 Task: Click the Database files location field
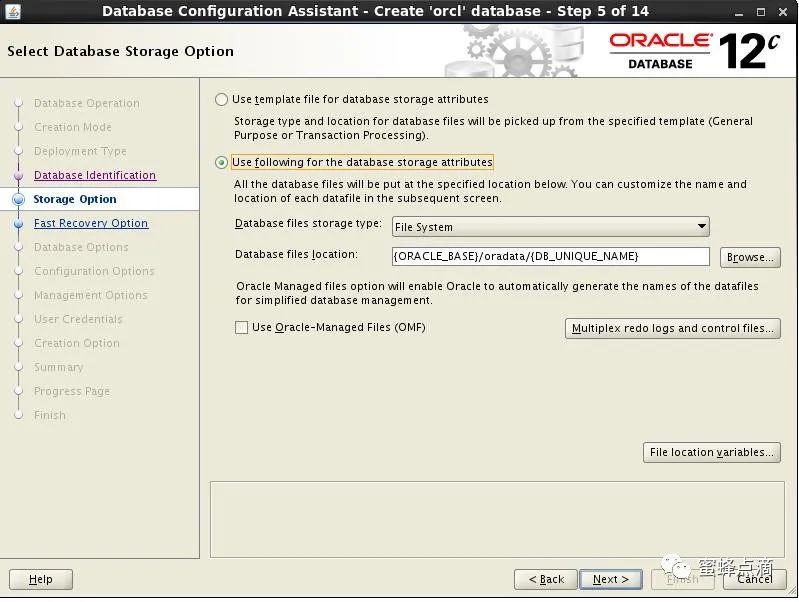click(550, 256)
